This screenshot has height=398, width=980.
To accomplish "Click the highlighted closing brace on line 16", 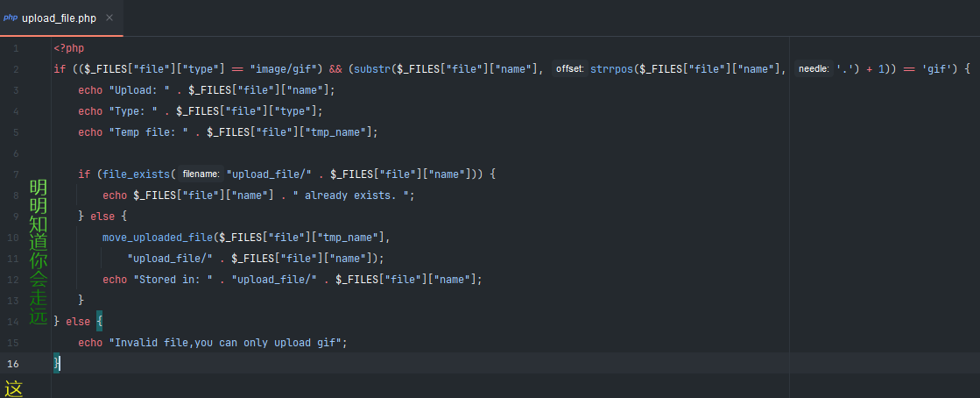I will tap(57, 363).
